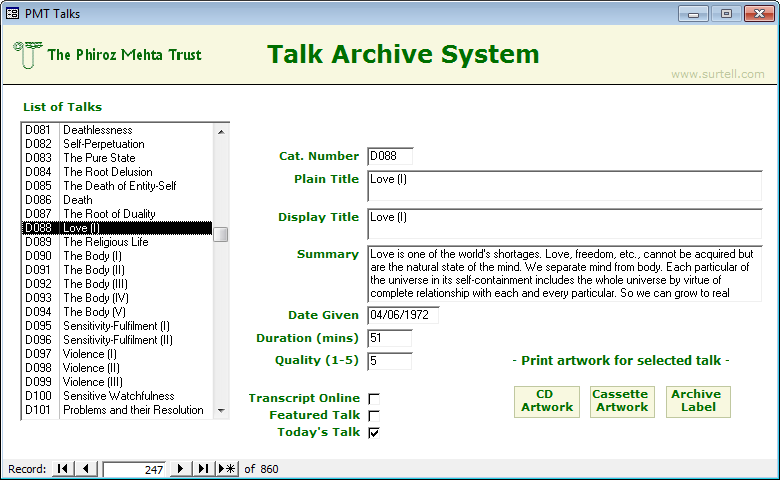Select talk D084 The Root Delusion
Screen dimensions: 780x480
(117, 172)
